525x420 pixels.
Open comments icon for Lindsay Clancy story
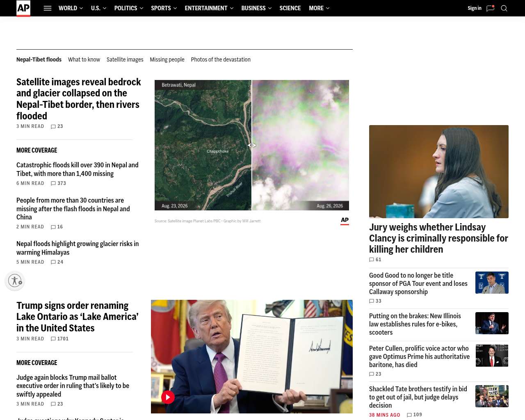[372, 260]
